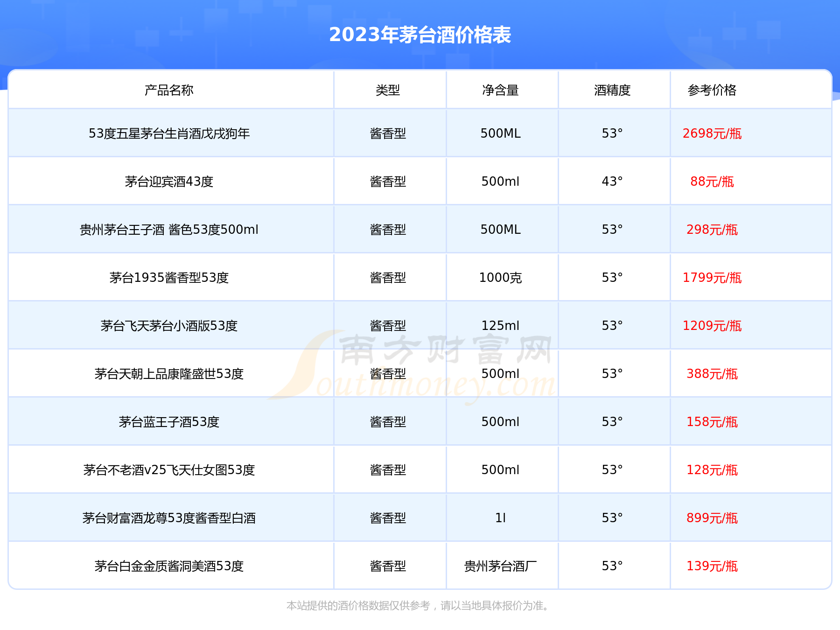Screen dimensions: 840x630
Task: Select the 类型 column header
Action: [388, 90]
